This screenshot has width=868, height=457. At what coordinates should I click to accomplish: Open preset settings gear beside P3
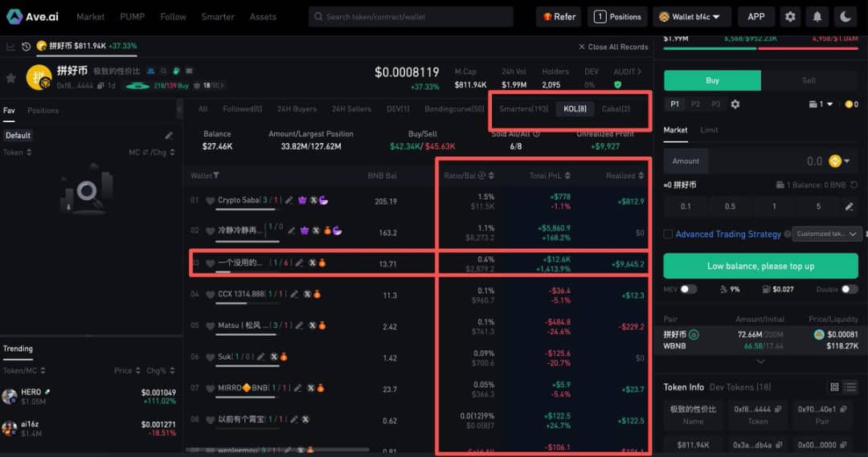click(735, 104)
